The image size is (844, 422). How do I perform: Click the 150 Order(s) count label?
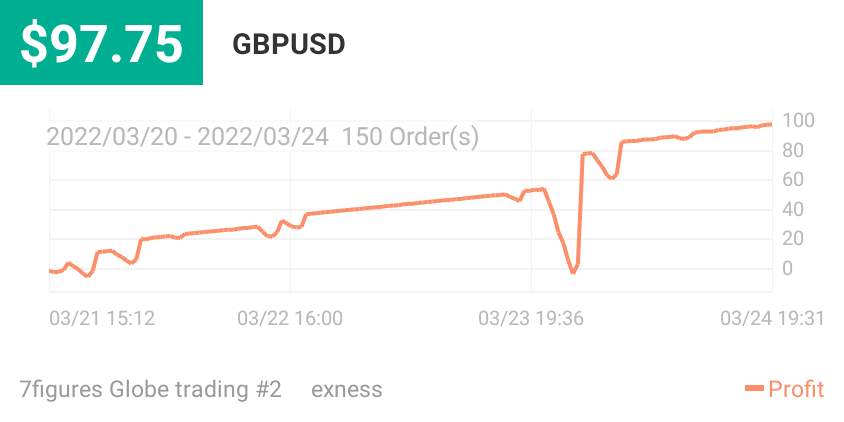tap(410, 137)
